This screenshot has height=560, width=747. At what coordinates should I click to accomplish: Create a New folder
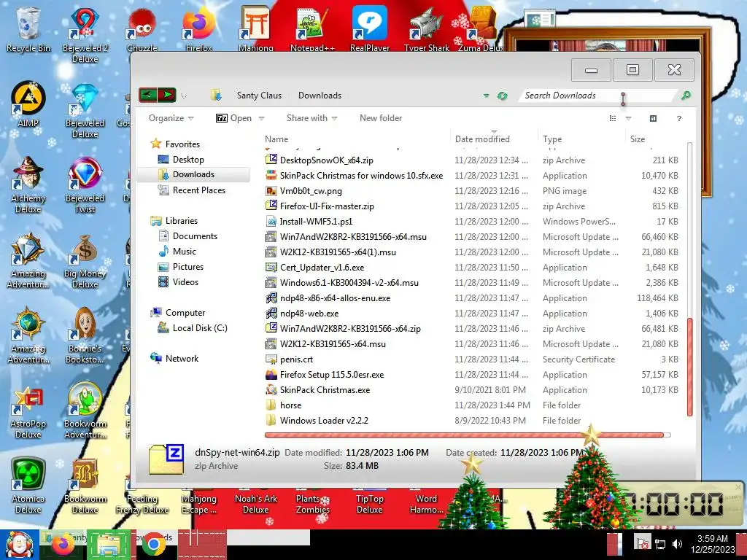(381, 118)
